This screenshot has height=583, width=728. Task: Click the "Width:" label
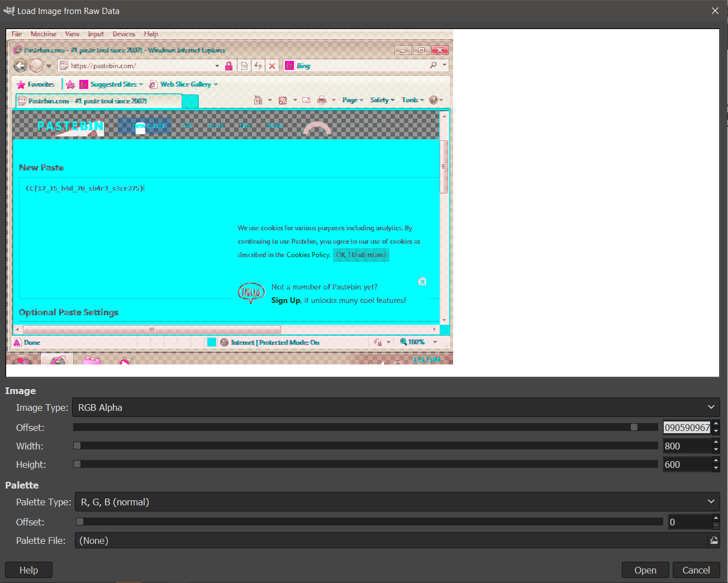pos(30,446)
